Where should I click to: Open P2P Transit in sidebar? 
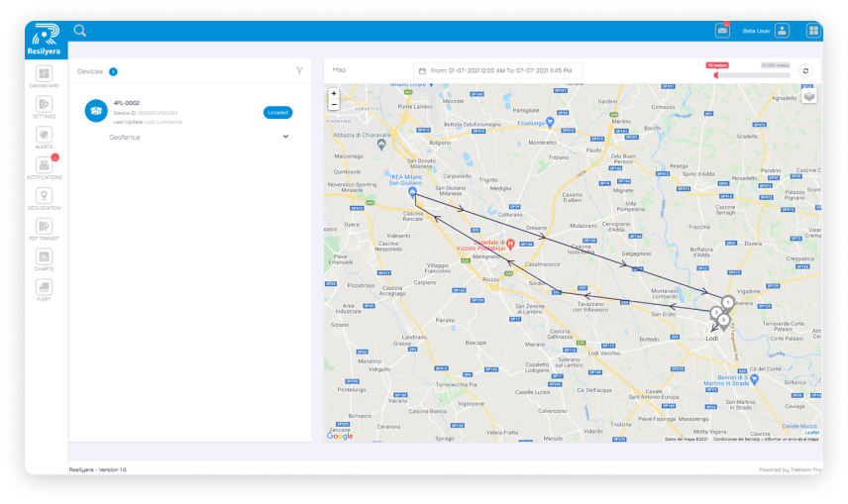(x=44, y=230)
